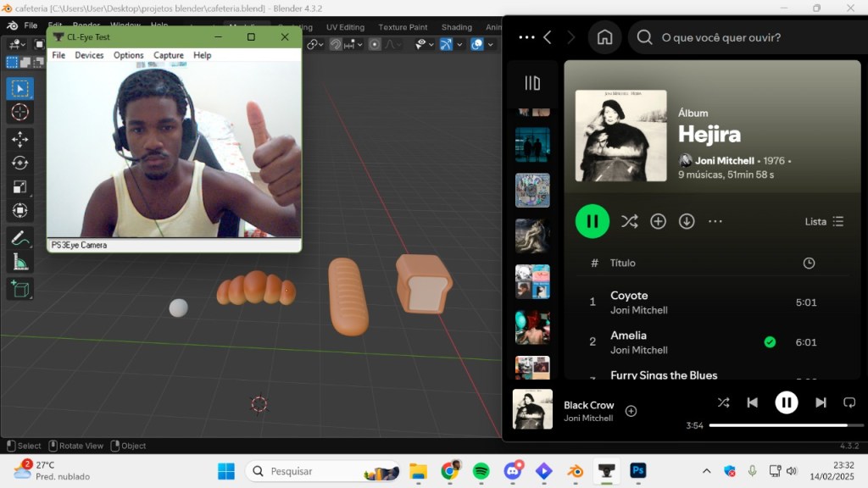Open the Devices menu in CL-Eye Test
The image size is (868, 488).
click(x=89, y=55)
